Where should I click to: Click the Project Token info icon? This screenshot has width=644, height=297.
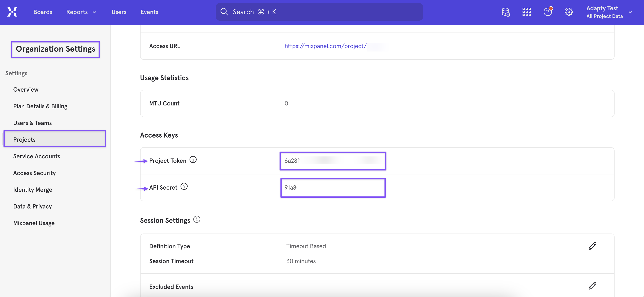193,159
